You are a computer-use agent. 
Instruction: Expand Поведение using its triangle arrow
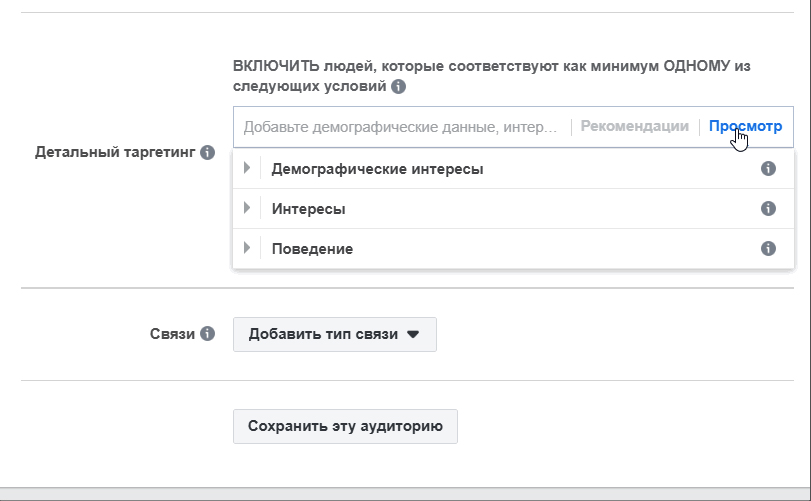click(247, 248)
